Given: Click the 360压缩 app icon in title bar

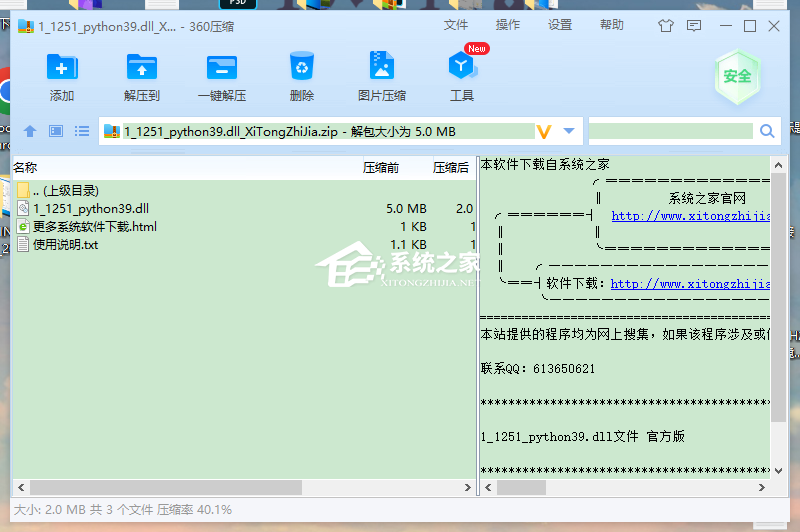Looking at the screenshot, I should point(26,26).
